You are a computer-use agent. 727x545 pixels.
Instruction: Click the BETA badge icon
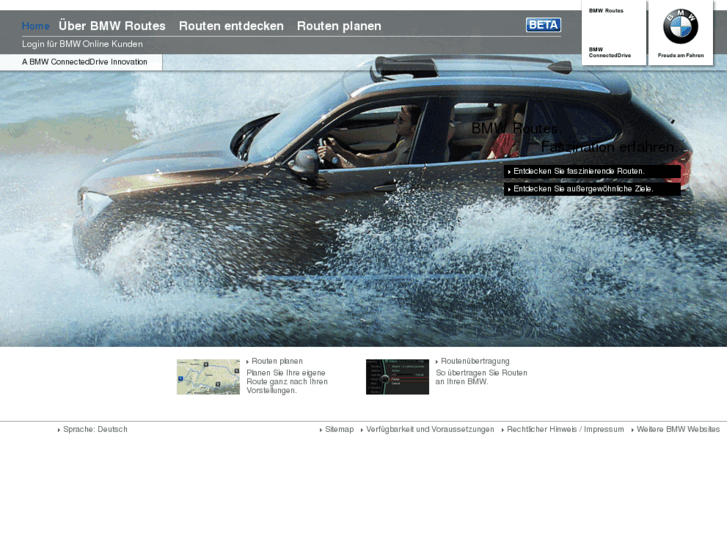pyautogui.click(x=543, y=25)
